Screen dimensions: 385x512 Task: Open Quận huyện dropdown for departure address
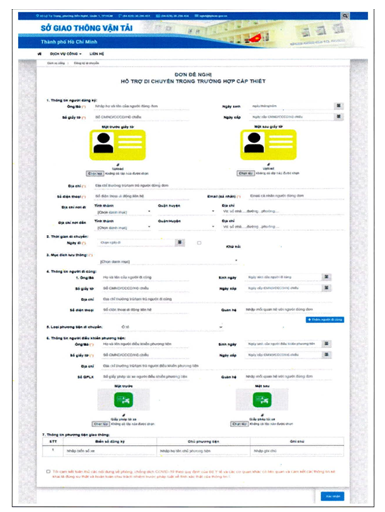(x=186, y=212)
